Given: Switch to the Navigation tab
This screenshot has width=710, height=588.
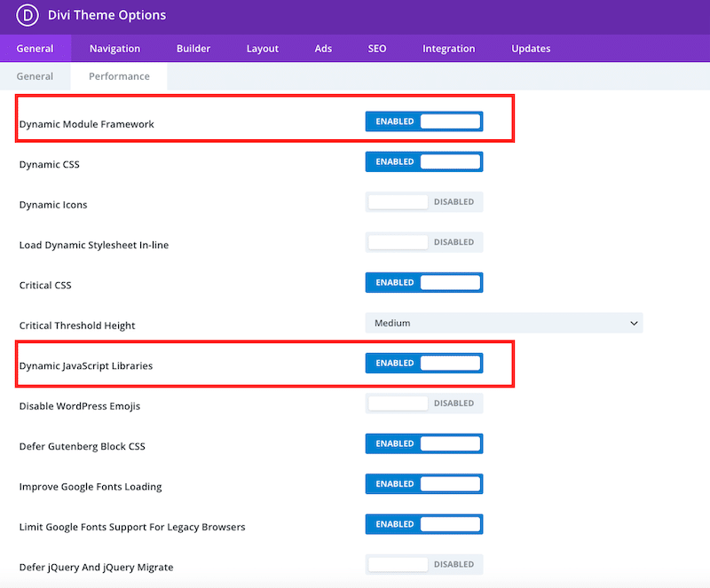Looking at the screenshot, I should [115, 49].
